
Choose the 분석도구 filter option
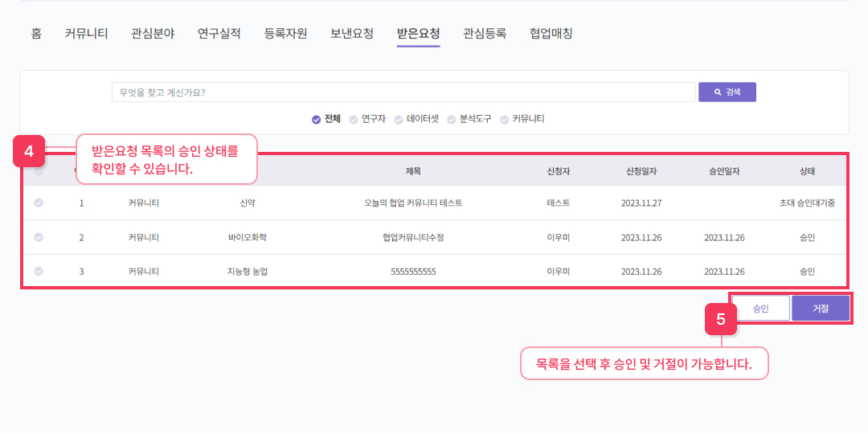coord(469,119)
